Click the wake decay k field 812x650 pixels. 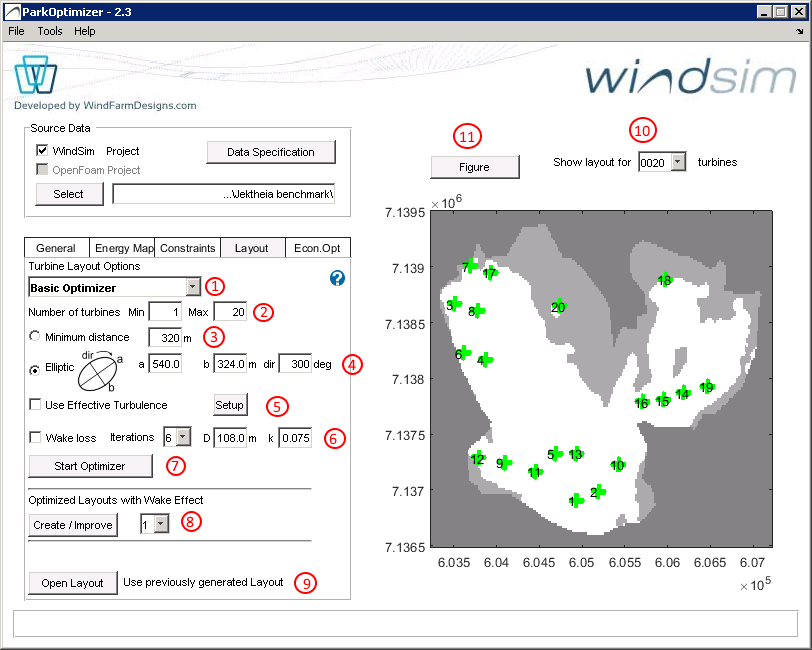point(295,438)
